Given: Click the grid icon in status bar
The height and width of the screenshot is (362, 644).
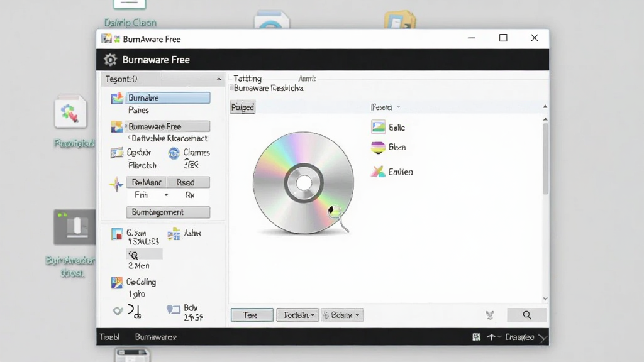Looking at the screenshot, I should pos(477,337).
